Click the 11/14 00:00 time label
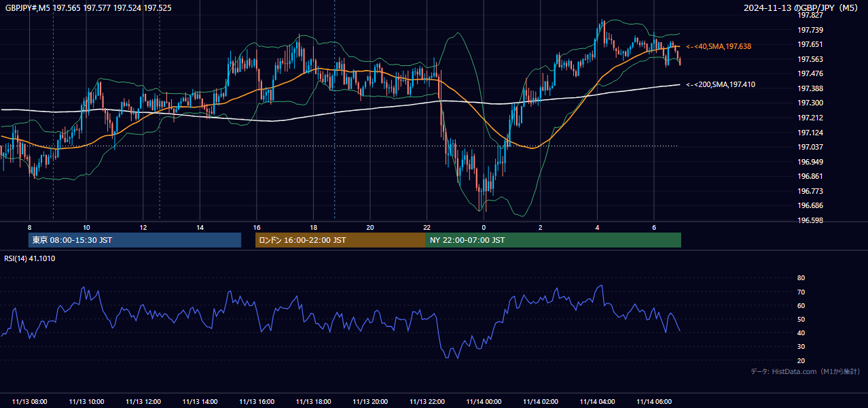868x408 pixels. 484,402
